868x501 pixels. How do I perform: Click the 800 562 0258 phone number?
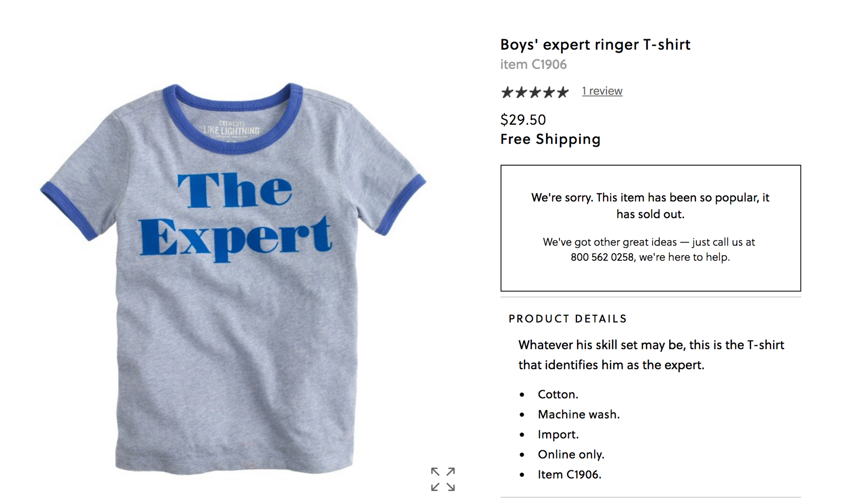point(602,257)
